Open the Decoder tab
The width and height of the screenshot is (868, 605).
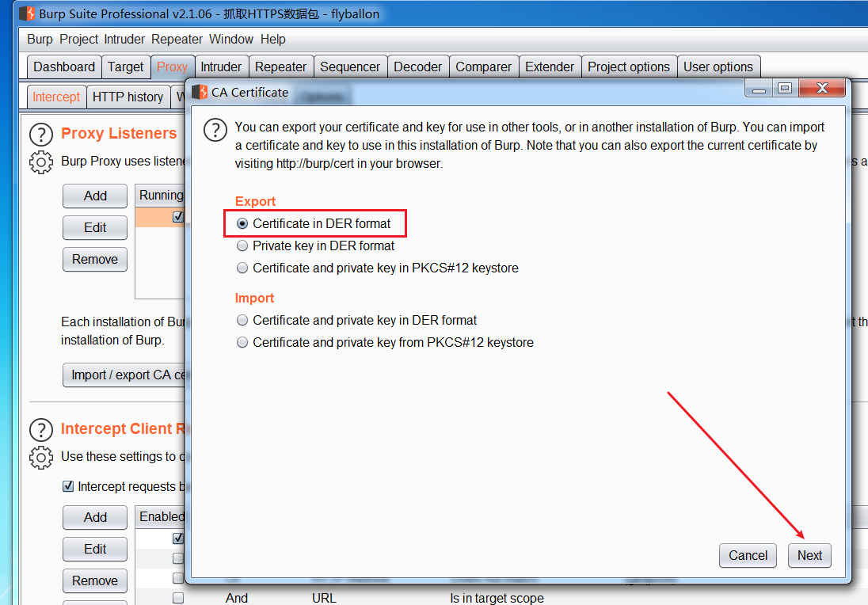[418, 67]
